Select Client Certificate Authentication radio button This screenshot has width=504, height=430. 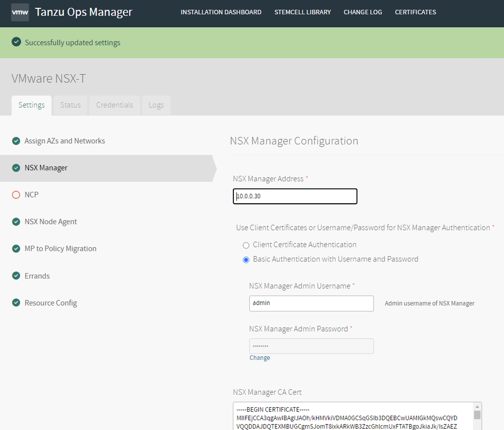(x=246, y=245)
